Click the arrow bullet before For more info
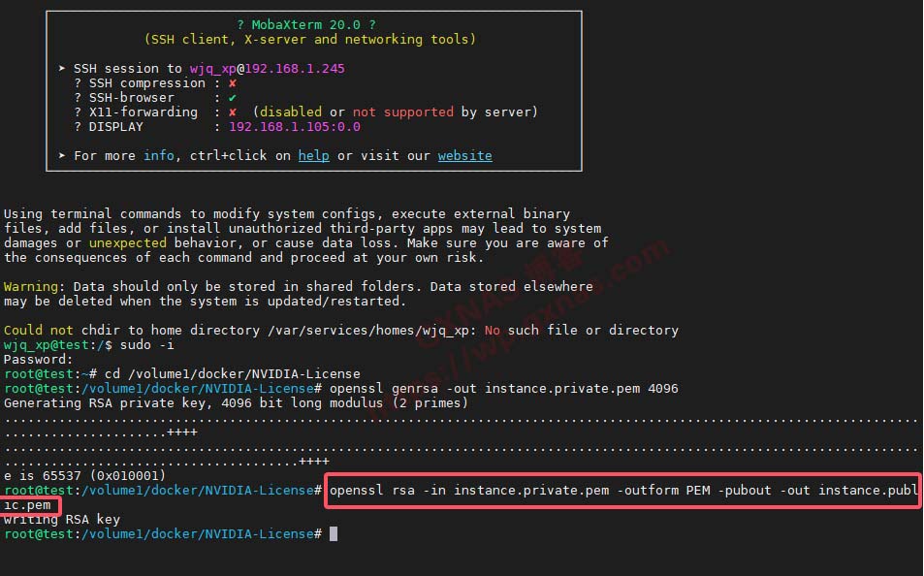This screenshot has height=576, width=924. click(62, 156)
